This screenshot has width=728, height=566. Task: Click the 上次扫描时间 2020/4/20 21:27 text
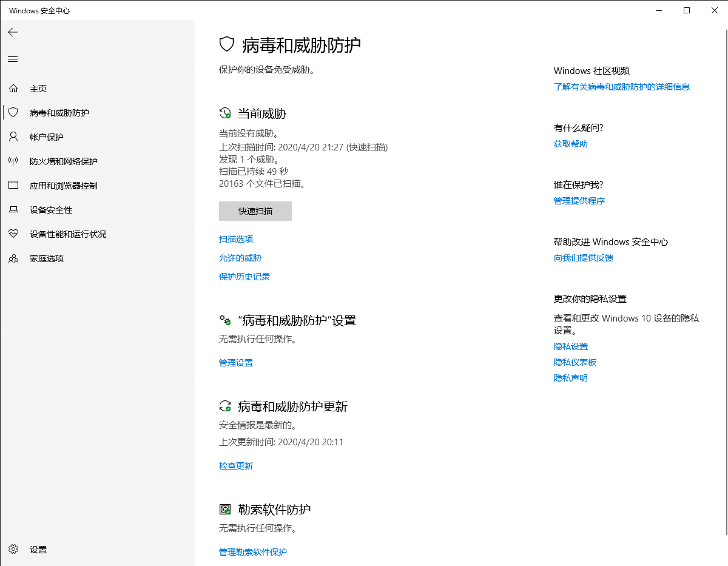[303, 147]
